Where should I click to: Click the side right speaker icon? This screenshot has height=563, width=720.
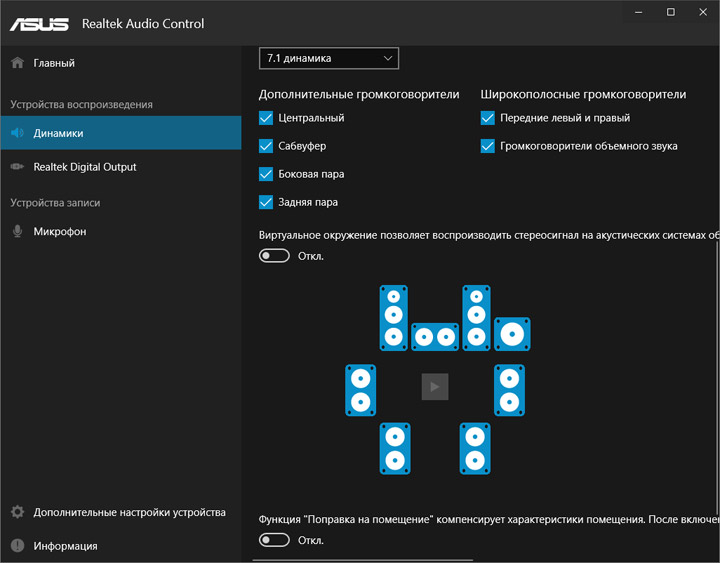(510, 390)
